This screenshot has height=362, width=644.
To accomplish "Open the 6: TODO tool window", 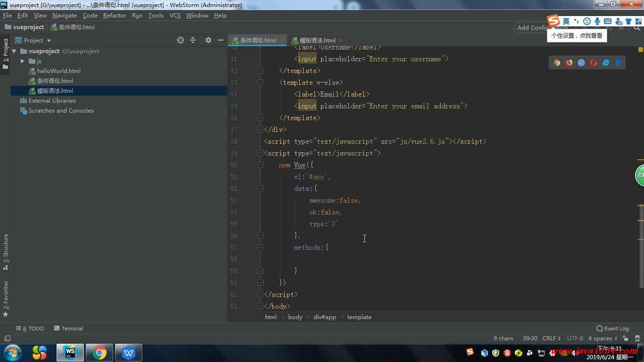I will (30, 329).
